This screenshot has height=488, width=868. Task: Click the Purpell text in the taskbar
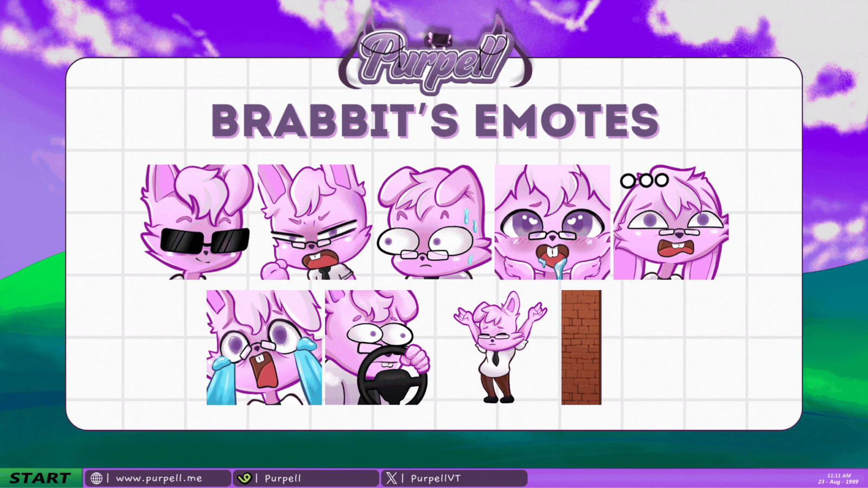283,478
